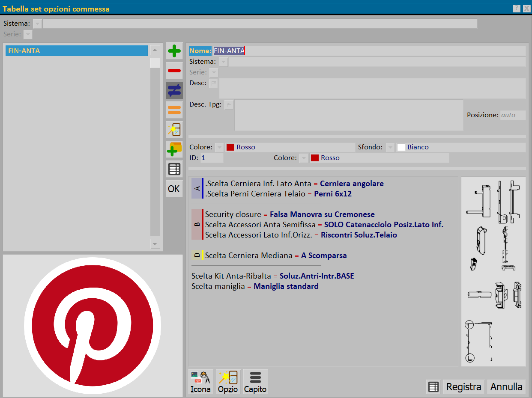
Task: Click the hardware drawing thumbnail panel
Action: tap(493, 271)
